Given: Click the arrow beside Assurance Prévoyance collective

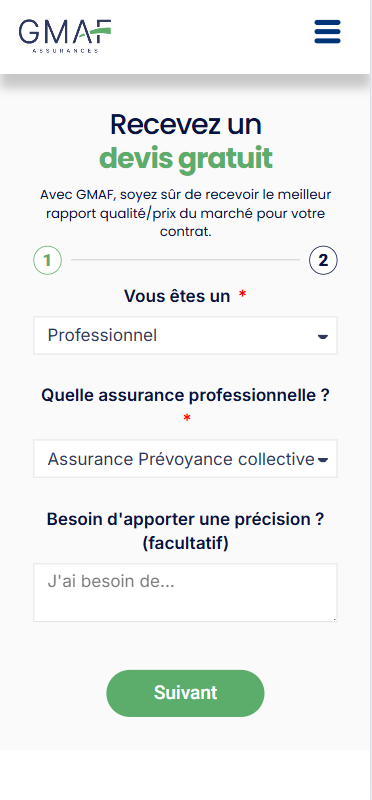Looking at the screenshot, I should pyautogui.click(x=322, y=460).
